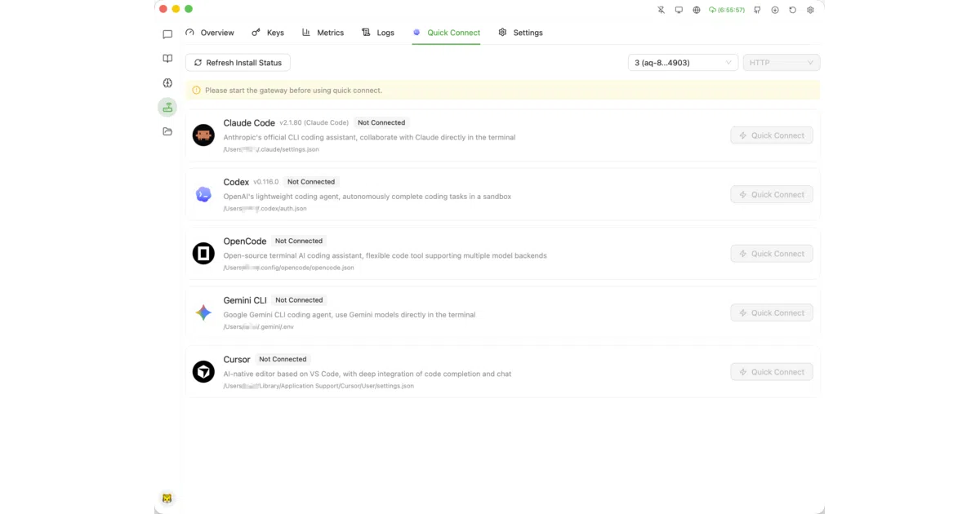Click Google Gemini CLI coding agent description
The width and height of the screenshot is (980, 514).
pos(350,315)
